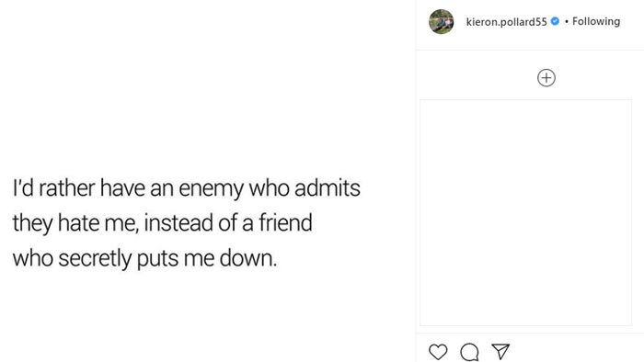Click the word 'secretly' in the post

[x=95, y=259]
